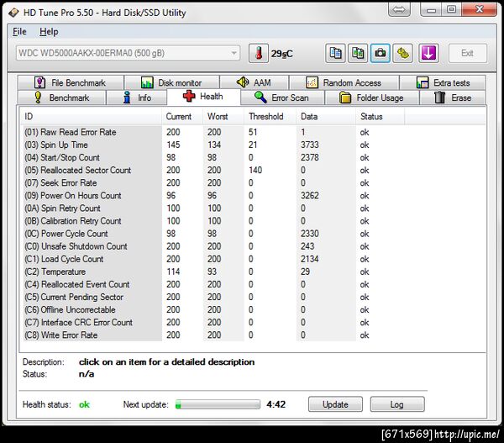Switch to the Erase tab
The height and width of the screenshot is (443, 504).
pos(453,98)
